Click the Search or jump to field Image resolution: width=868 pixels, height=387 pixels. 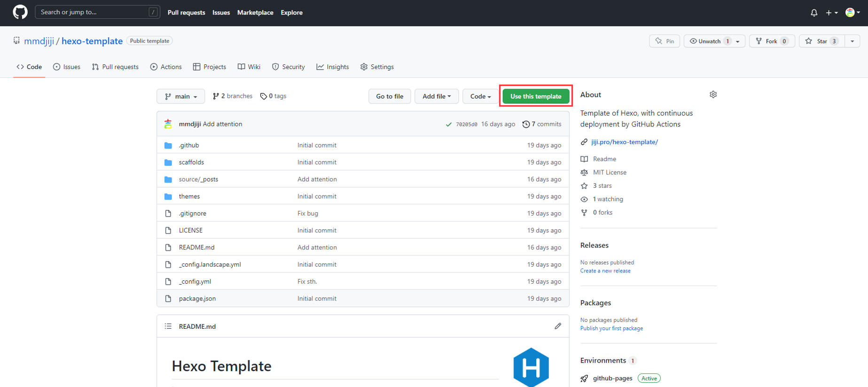(x=97, y=12)
